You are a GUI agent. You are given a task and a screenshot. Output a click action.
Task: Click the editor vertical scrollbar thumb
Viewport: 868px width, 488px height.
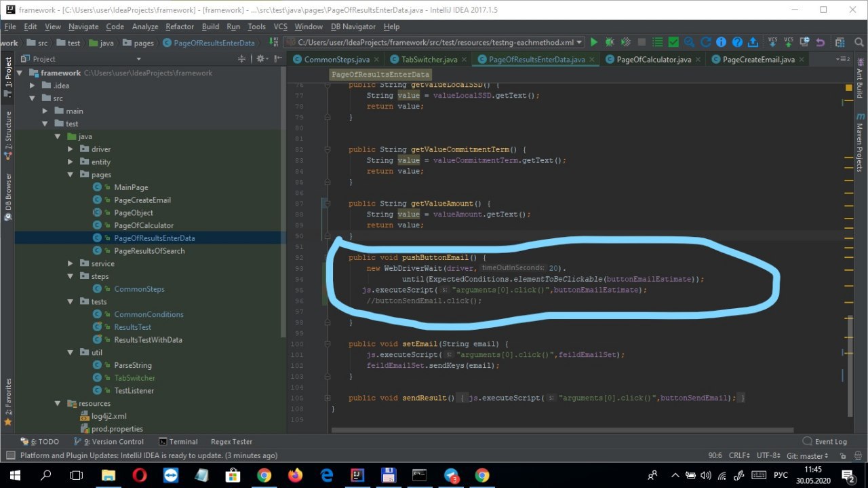(x=851, y=364)
